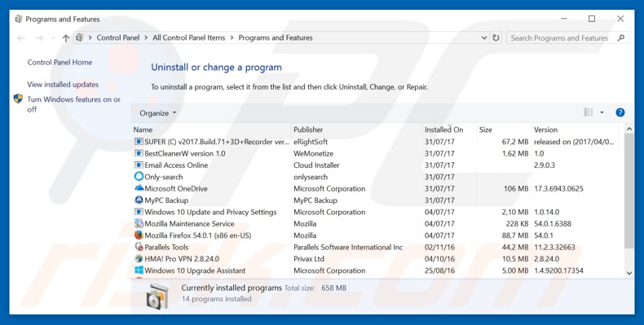Click the Email Access Online icon
Image resolution: width=644 pixels, height=325 pixels.
(139, 165)
